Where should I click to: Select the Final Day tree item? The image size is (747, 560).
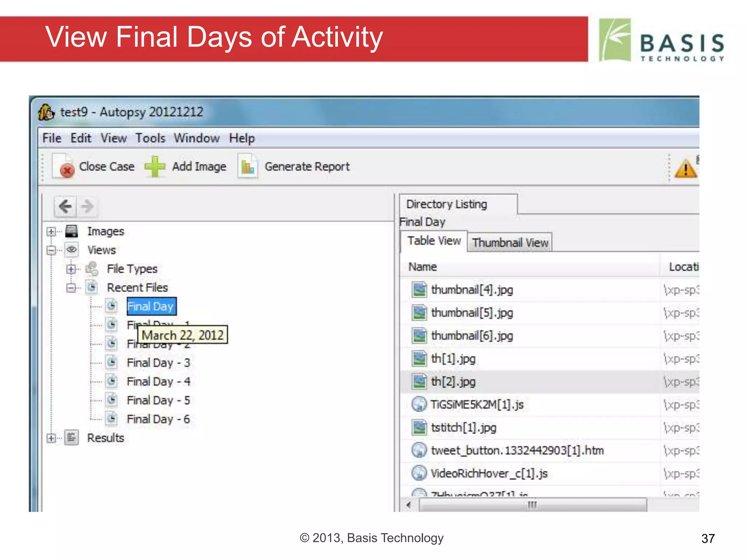151,306
